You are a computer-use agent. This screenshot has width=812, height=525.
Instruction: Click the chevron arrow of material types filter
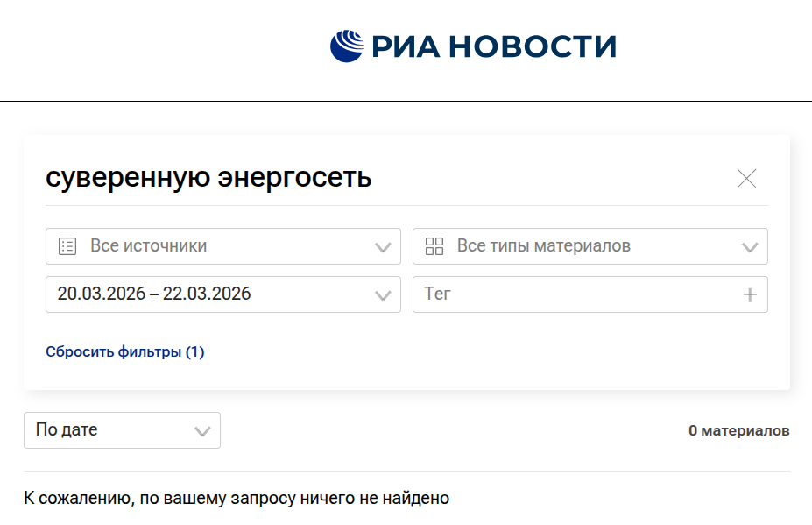[750, 247]
